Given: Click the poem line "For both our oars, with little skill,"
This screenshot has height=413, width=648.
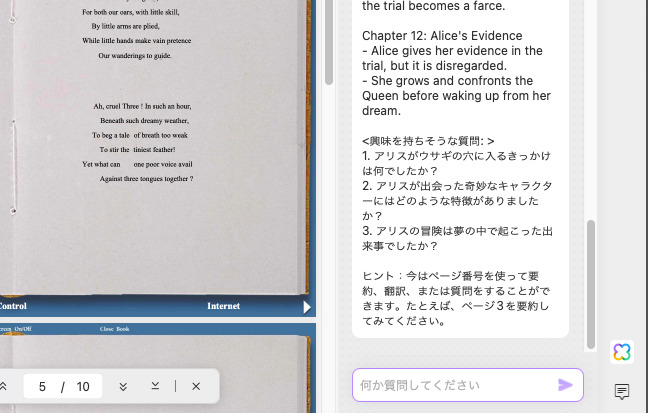Looking at the screenshot, I should click(131, 12).
